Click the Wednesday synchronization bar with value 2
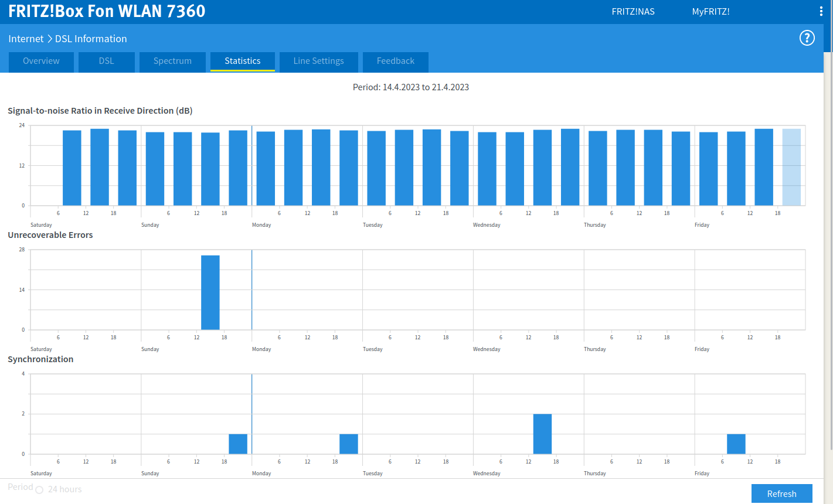Image resolution: width=833 pixels, height=504 pixels. 542,434
